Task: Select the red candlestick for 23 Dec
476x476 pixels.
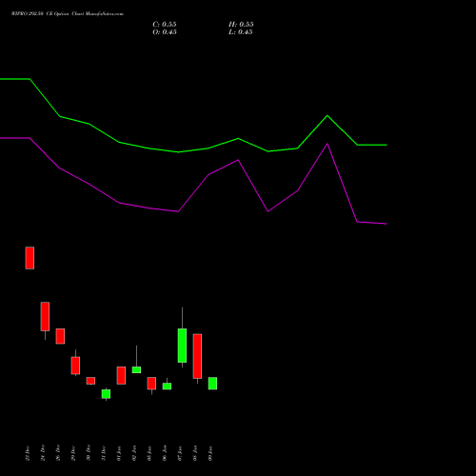Action: click(x=30, y=258)
